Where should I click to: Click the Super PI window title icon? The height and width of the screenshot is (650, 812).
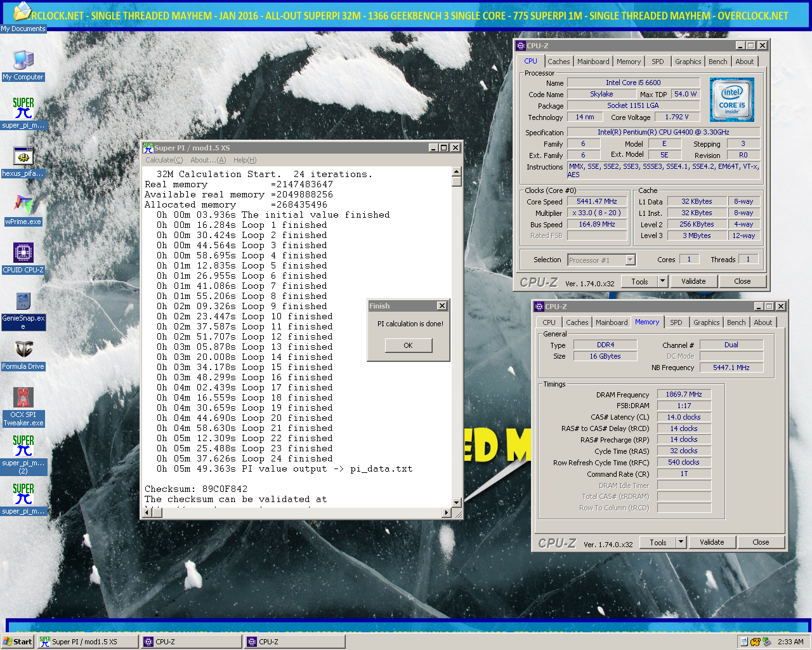(x=148, y=147)
